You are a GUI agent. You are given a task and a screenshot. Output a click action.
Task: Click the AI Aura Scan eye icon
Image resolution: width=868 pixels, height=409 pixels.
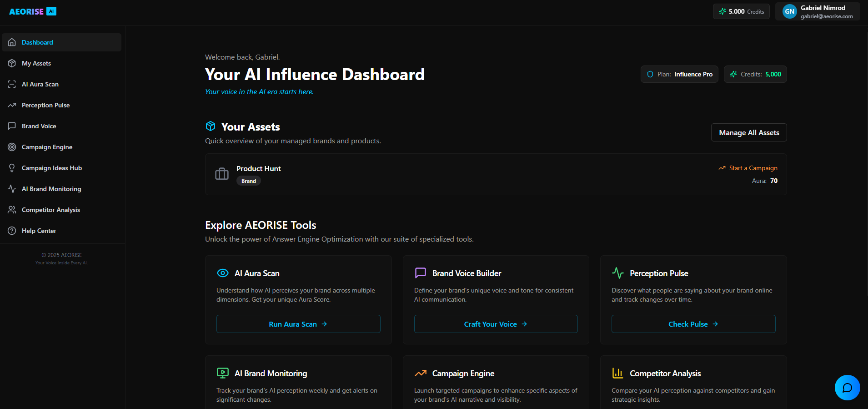click(x=223, y=273)
